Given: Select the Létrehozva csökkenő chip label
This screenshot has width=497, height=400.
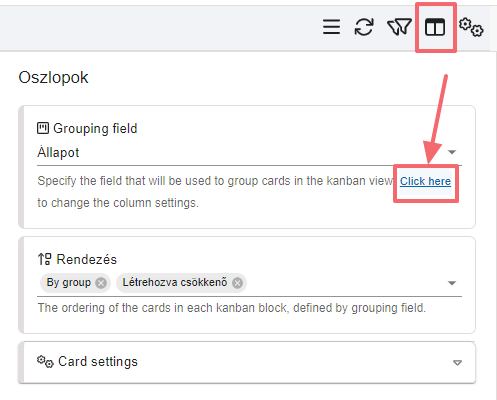Looking at the screenshot, I should 175,283.
